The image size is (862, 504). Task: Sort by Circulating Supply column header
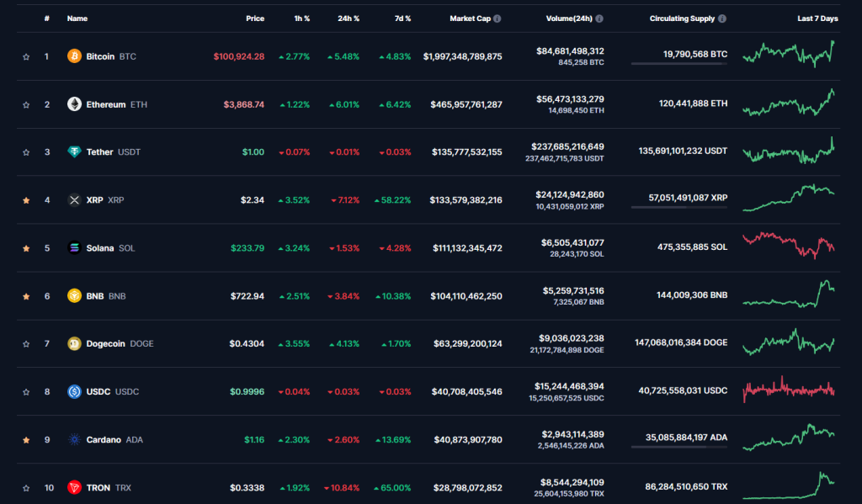click(682, 19)
